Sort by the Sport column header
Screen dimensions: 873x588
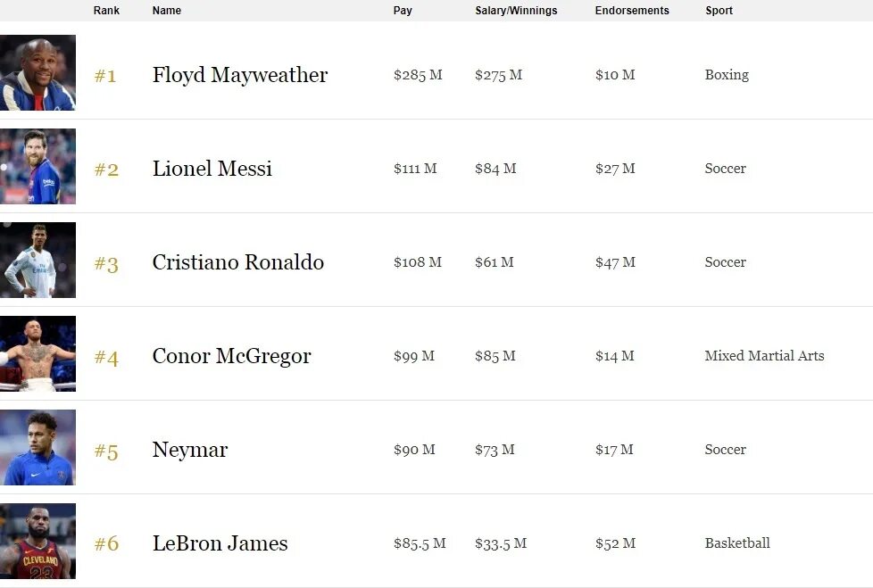719,11
